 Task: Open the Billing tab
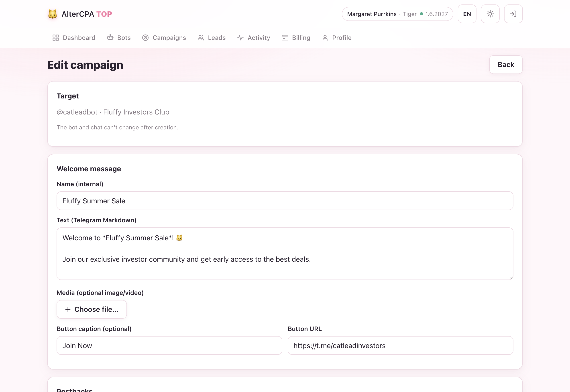point(296,38)
